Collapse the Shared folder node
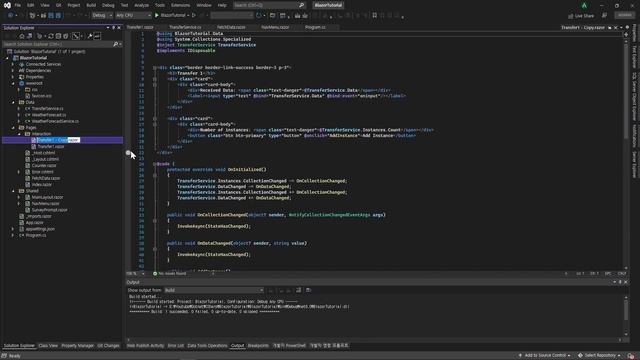Viewport: 640px width, 360px height. [13, 191]
